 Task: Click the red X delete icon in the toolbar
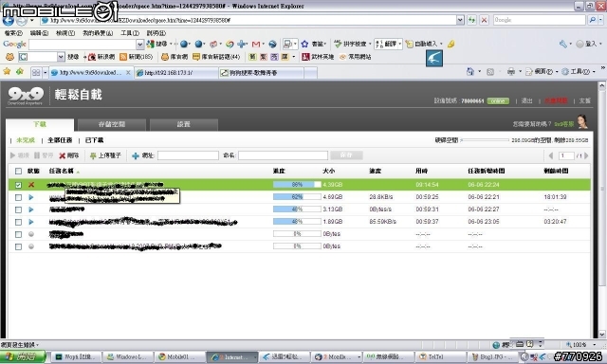[62, 155]
